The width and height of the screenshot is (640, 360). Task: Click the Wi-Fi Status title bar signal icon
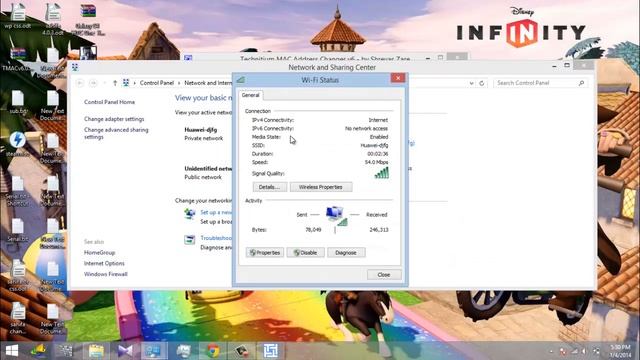pos(241,80)
